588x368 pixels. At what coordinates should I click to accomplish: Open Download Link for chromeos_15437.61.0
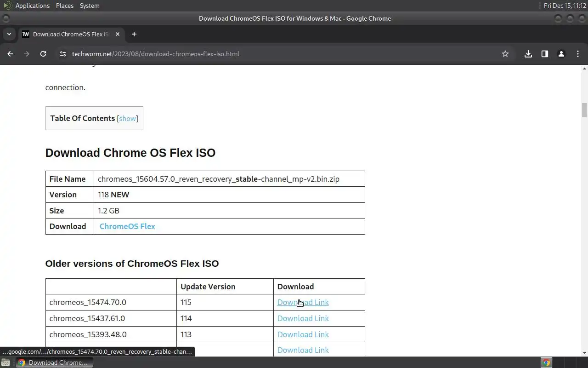coord(303,318)
